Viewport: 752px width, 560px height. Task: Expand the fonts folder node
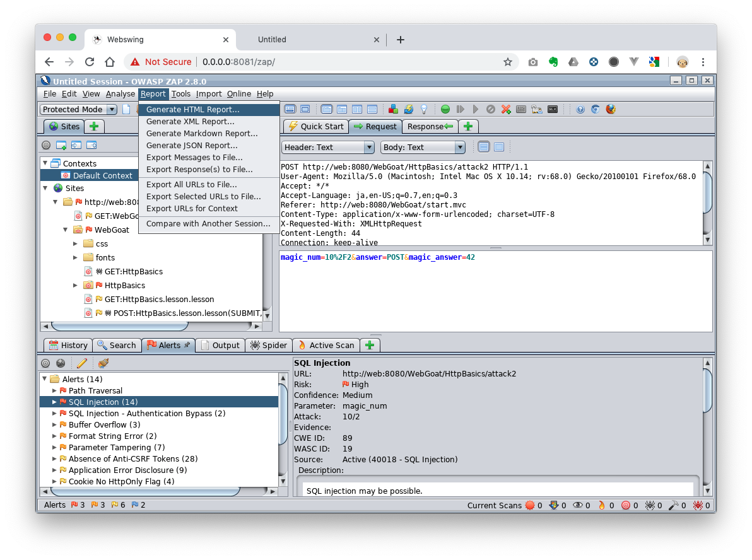(75, 257)
